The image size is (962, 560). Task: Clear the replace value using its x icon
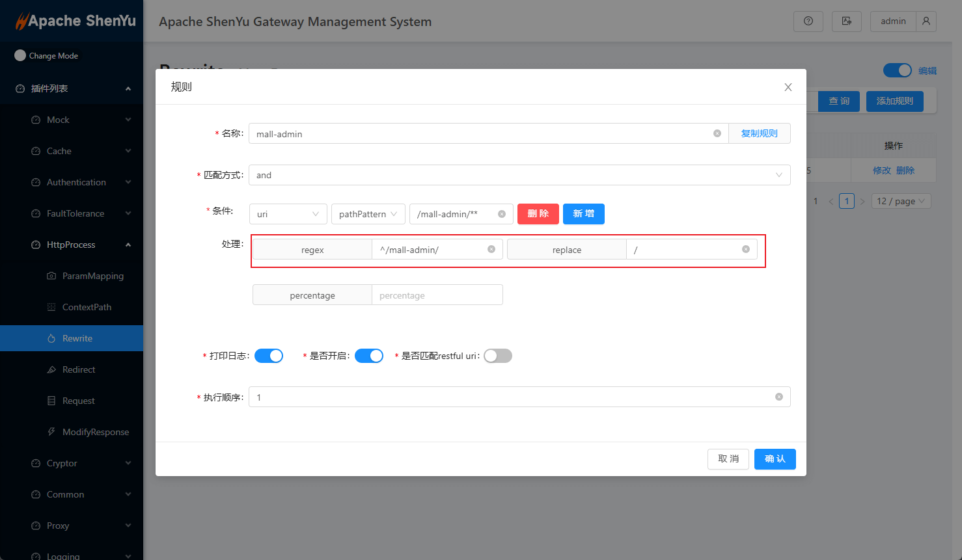[x=746, y=249]
